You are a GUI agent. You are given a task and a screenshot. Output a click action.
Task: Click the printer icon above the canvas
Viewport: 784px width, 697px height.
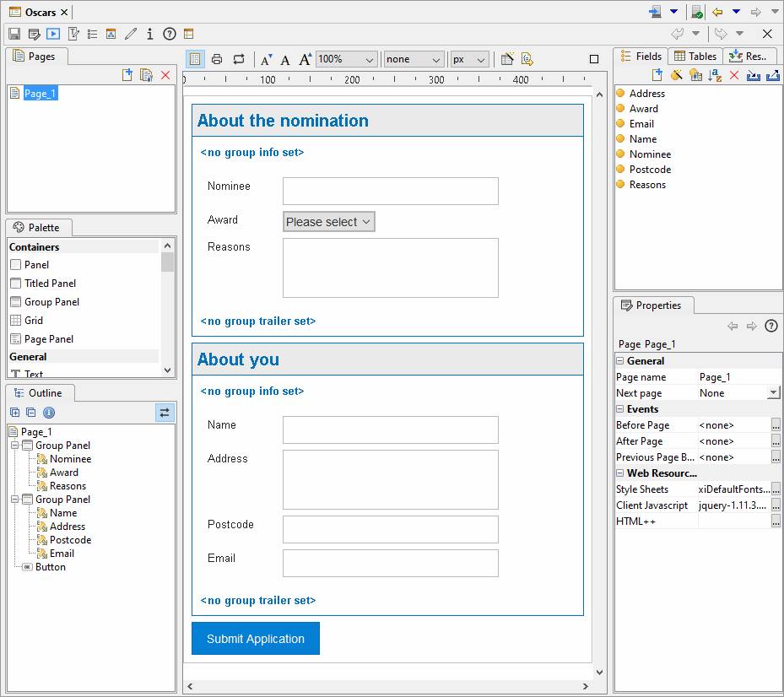coord(217,59)
